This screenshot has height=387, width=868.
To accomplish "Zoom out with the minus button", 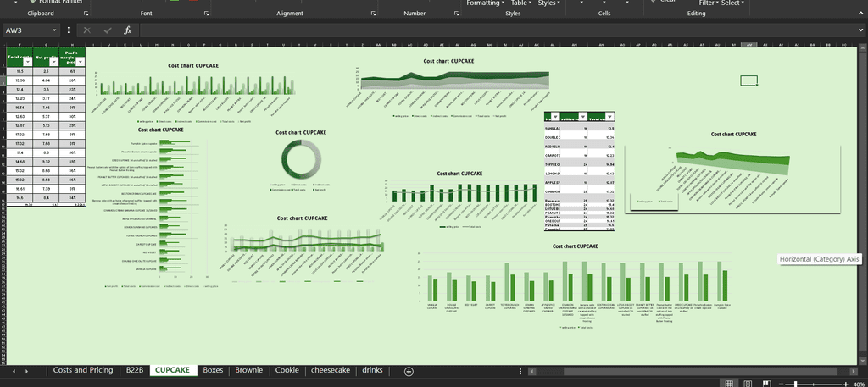I will coord(781,384).
